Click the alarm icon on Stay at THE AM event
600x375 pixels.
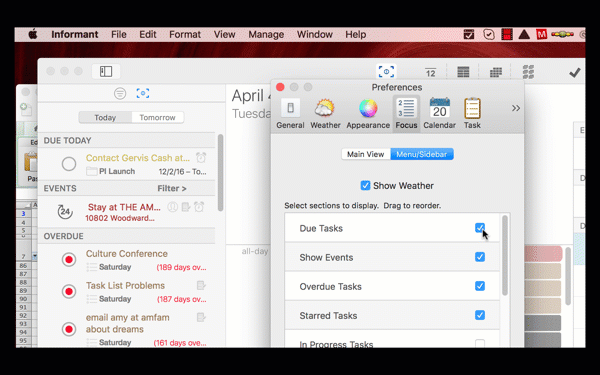click(x=199, y=207)
